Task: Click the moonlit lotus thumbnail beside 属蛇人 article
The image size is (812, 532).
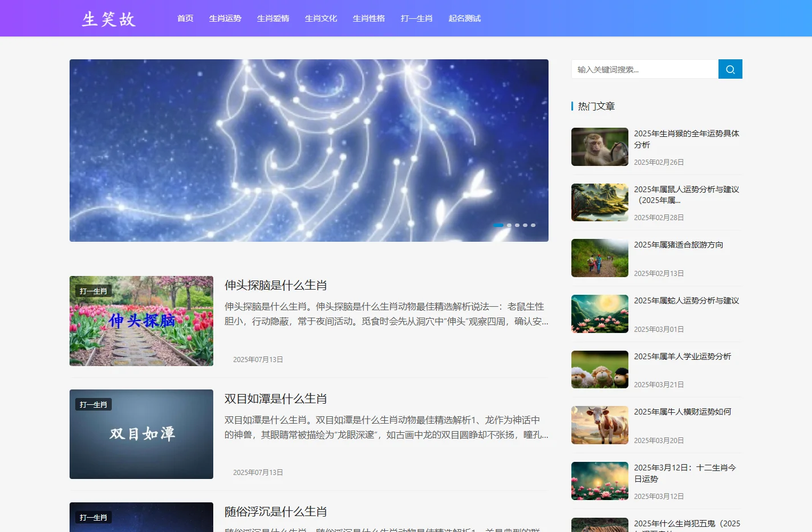Action: pyautogui.click(x=600, y=314)
